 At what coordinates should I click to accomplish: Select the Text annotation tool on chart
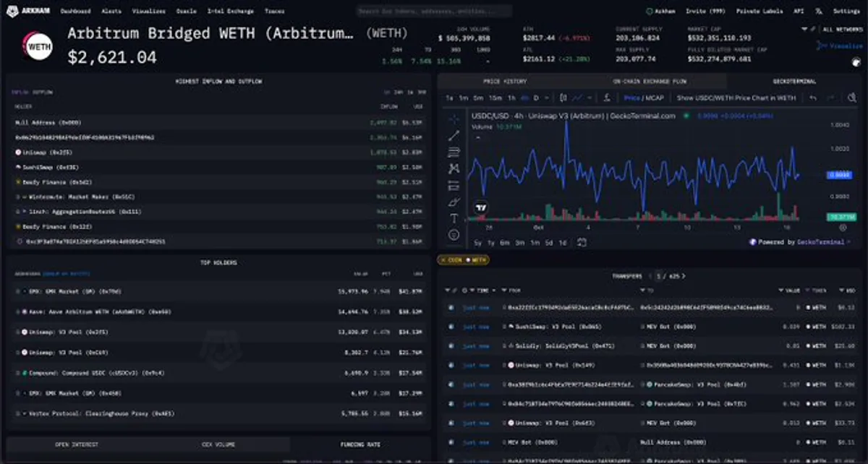pos(454,218)
